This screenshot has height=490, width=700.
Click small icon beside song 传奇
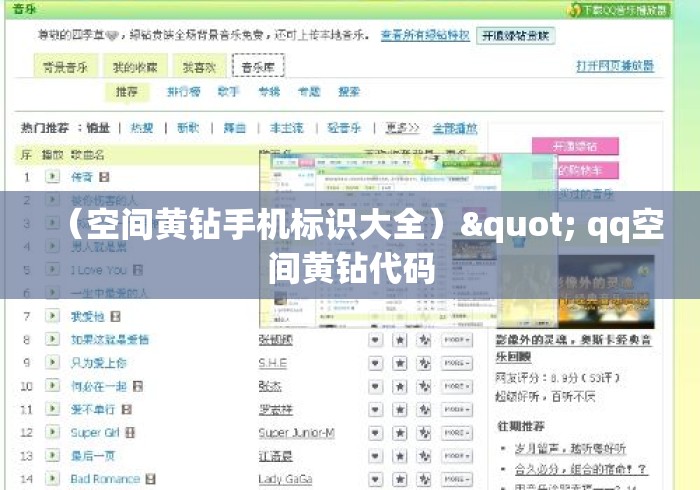point(104,177)
